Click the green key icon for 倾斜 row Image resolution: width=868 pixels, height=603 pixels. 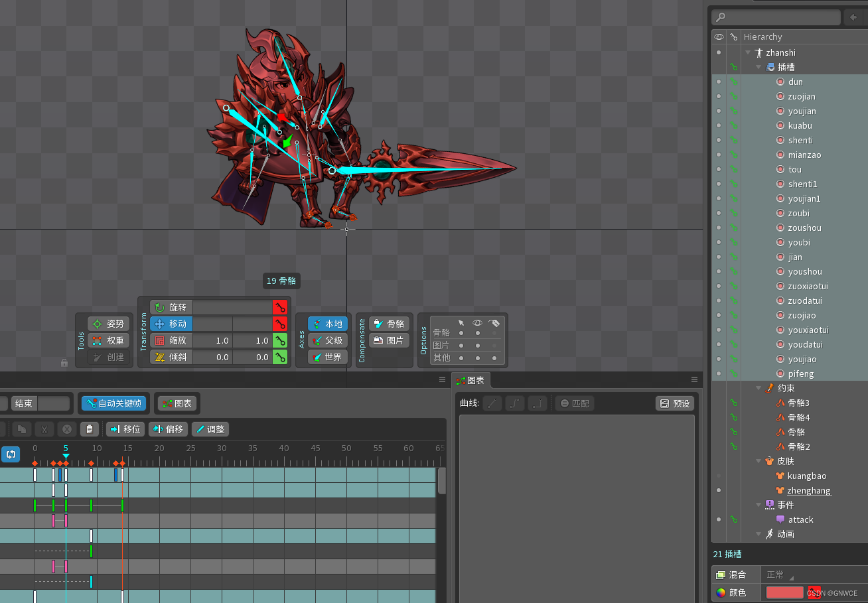pos(280,357)
